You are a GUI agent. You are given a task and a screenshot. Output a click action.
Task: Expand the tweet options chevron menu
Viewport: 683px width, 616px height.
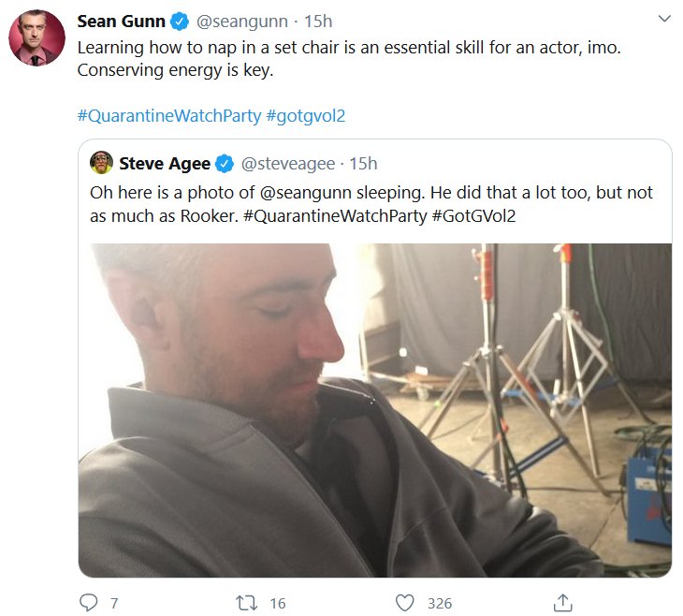click(664, 19)
